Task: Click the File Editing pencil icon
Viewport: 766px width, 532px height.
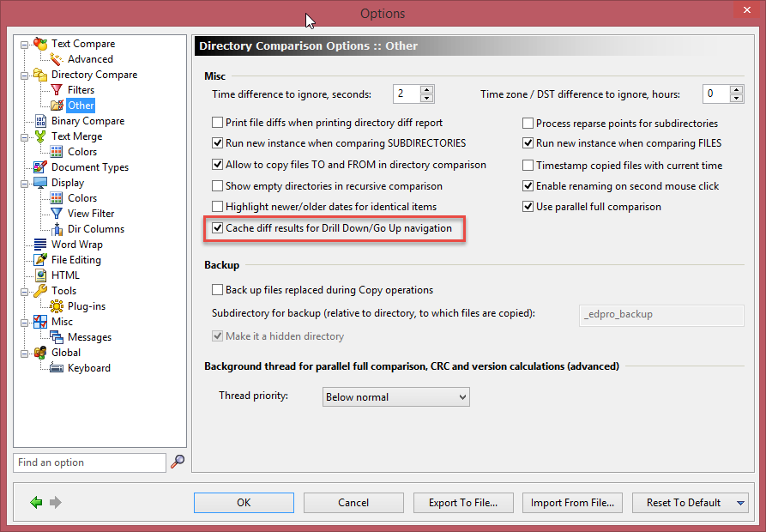Action: click(x=40, y=260)
